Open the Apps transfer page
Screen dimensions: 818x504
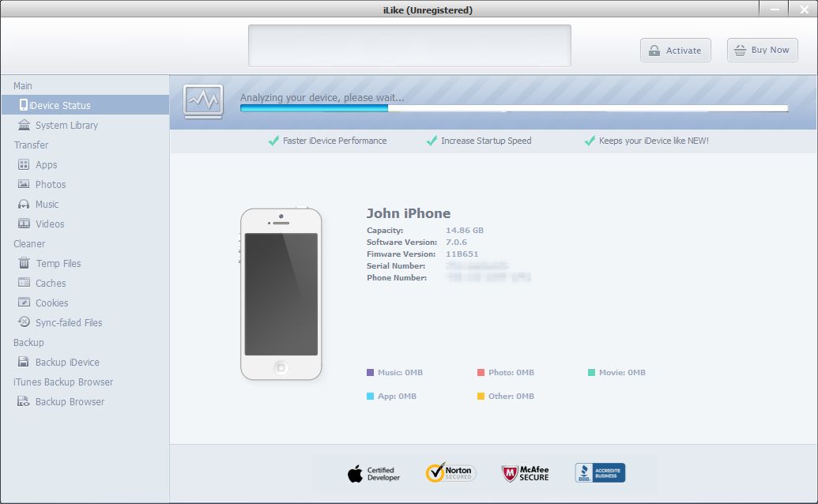click(85, 164)
